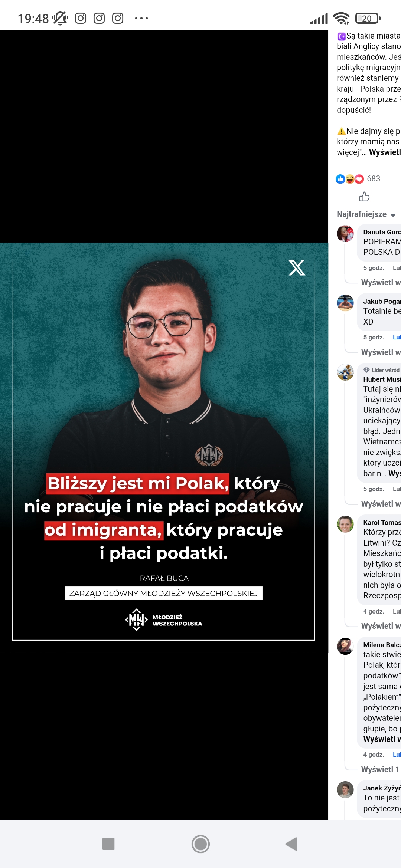Like Milena's comment via Lubię link

397,754
